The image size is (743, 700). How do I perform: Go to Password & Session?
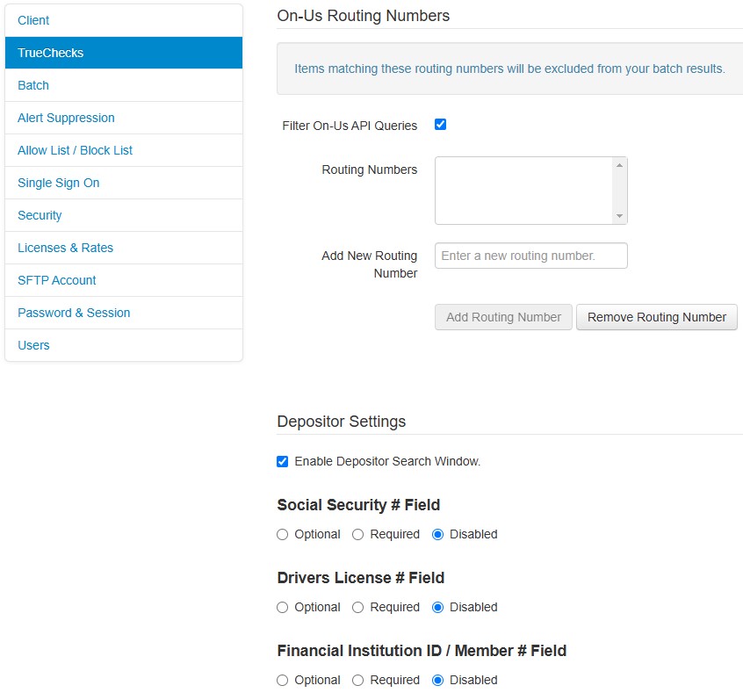pos(124,313)
